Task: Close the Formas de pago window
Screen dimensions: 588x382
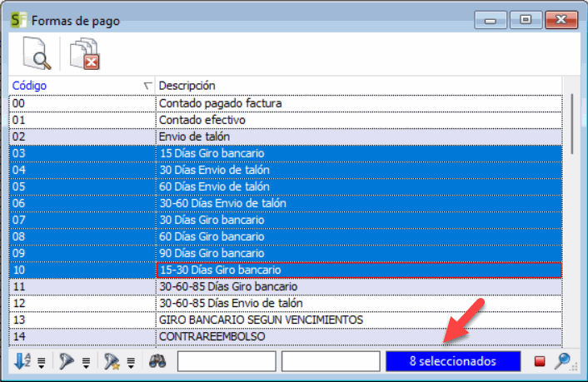Action: pyautogui.click(x=561, y=20)
